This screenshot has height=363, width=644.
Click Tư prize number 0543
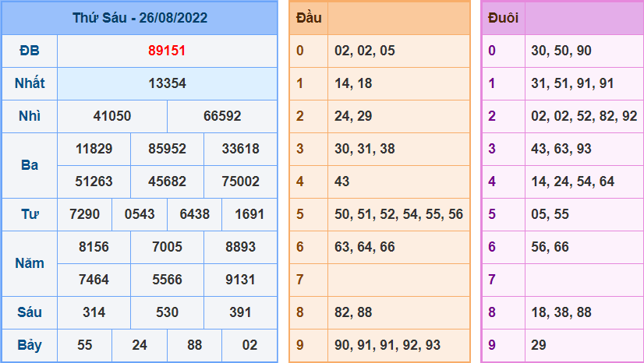coord(140,214)
